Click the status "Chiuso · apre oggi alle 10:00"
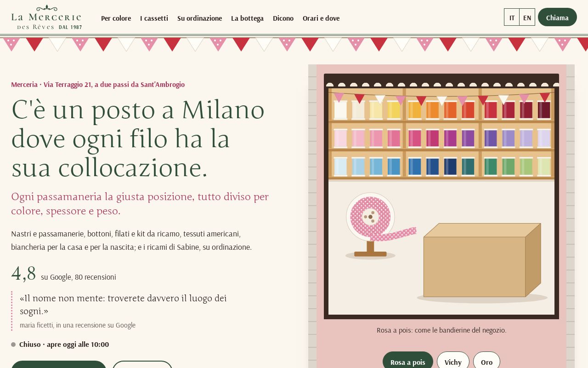This screenshot has height=368, width=588. pyautogui.click(x=64, y=344)
